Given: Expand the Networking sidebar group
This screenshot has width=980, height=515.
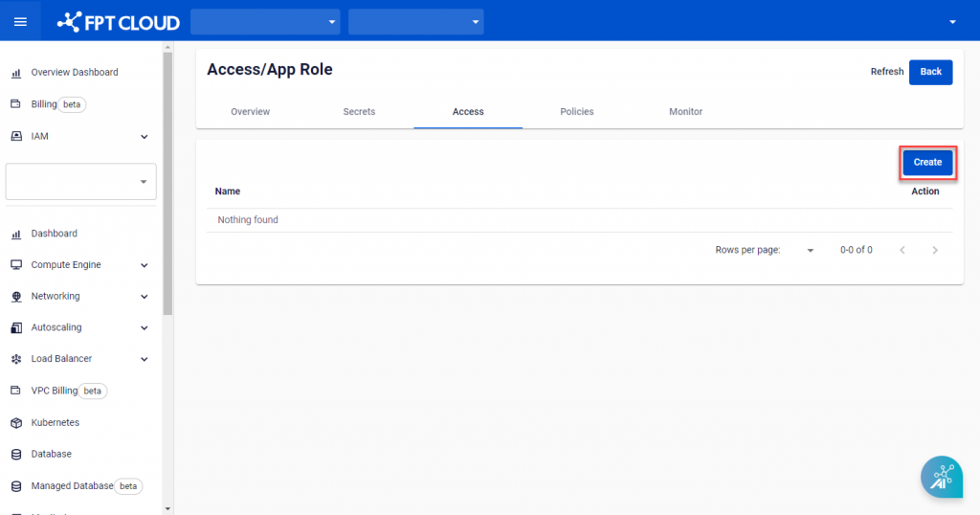Looking at the screenshot, I should click(79, 297).
